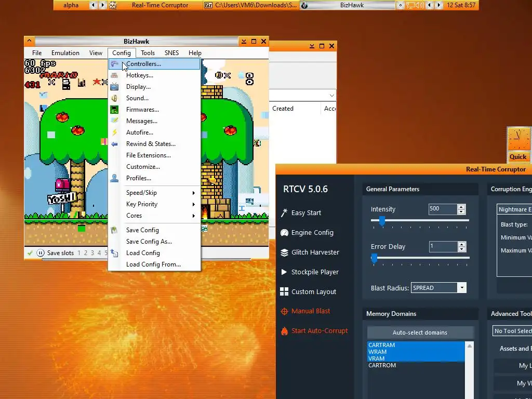
Task: Click the Messages icon in Config menu
Action: tap(114, 121)
